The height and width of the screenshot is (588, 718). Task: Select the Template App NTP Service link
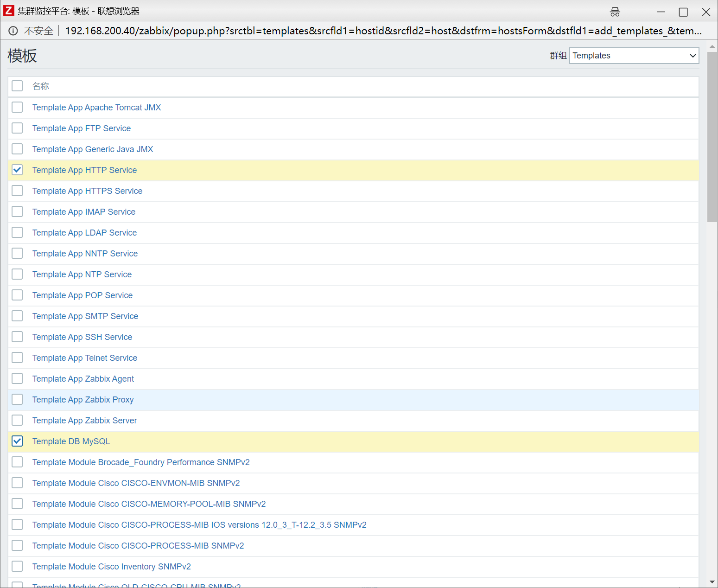pos(82,275)
